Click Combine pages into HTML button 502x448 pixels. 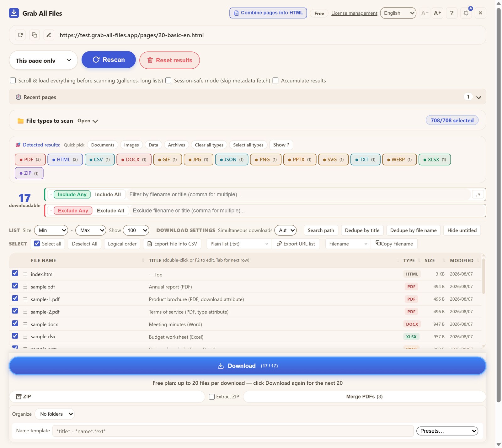[x=268, y=13]
